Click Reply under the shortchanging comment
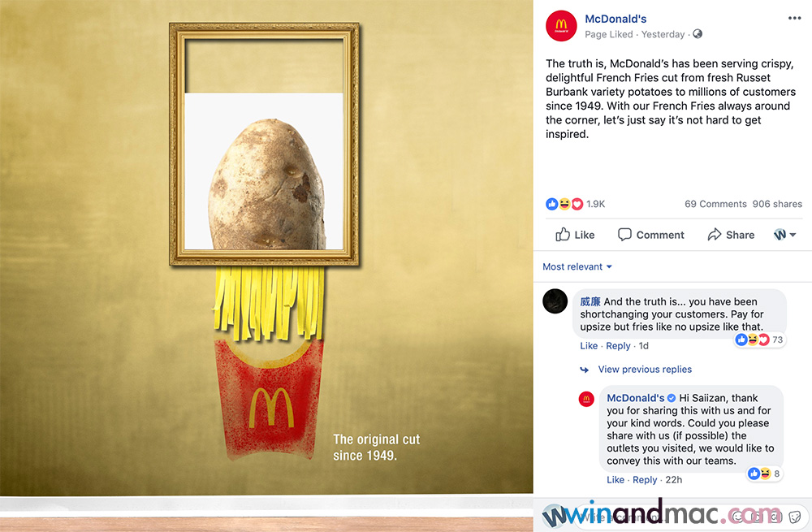 coord(618,345)
